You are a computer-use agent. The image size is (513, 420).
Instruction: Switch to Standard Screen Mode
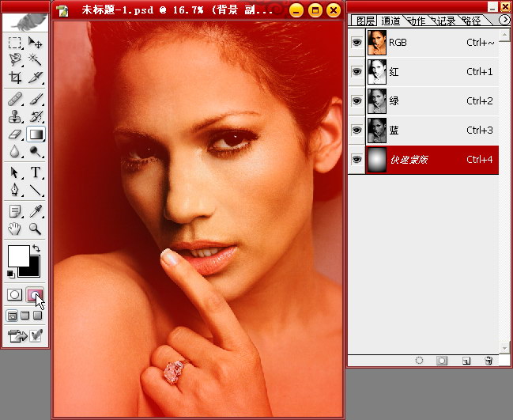(12, 316)
